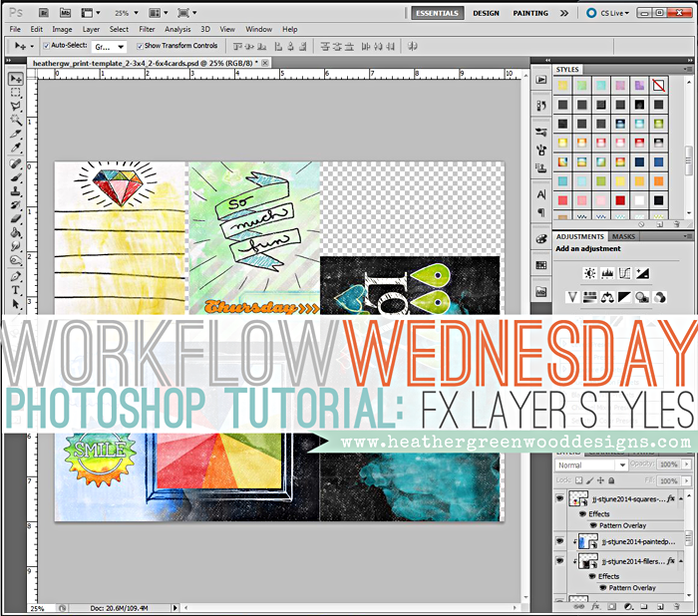Open the Layer menu
This screenshot has height=616, width=698.
[x=91, y=29]
